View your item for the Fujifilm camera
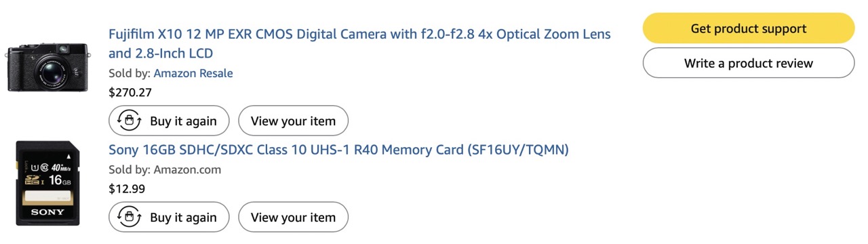 coord(293,121)
